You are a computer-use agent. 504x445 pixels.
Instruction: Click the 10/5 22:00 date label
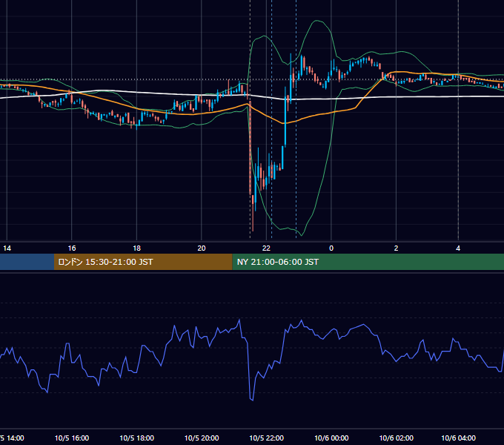tap(267, 438)
